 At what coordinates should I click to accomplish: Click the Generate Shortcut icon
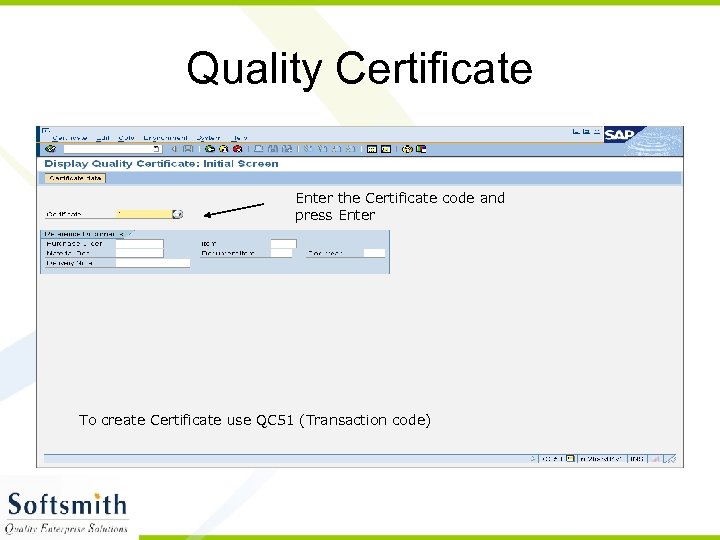(x=386, y=149)
